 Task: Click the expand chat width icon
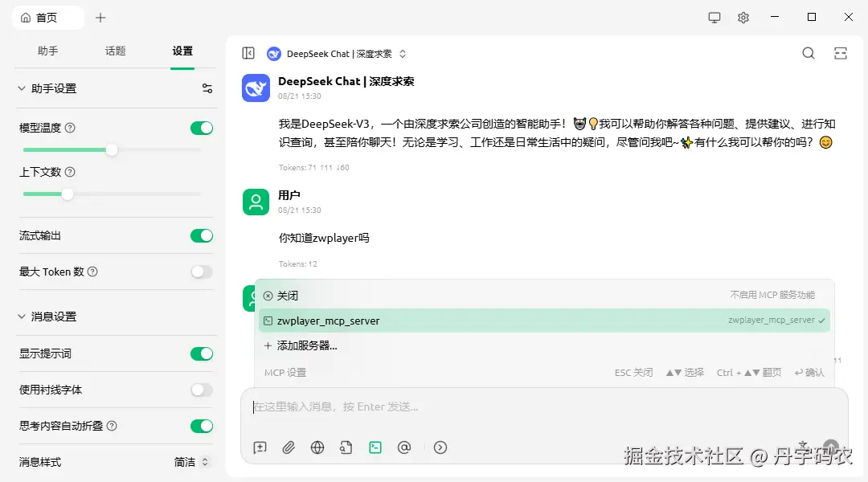(x=840, y=52)
